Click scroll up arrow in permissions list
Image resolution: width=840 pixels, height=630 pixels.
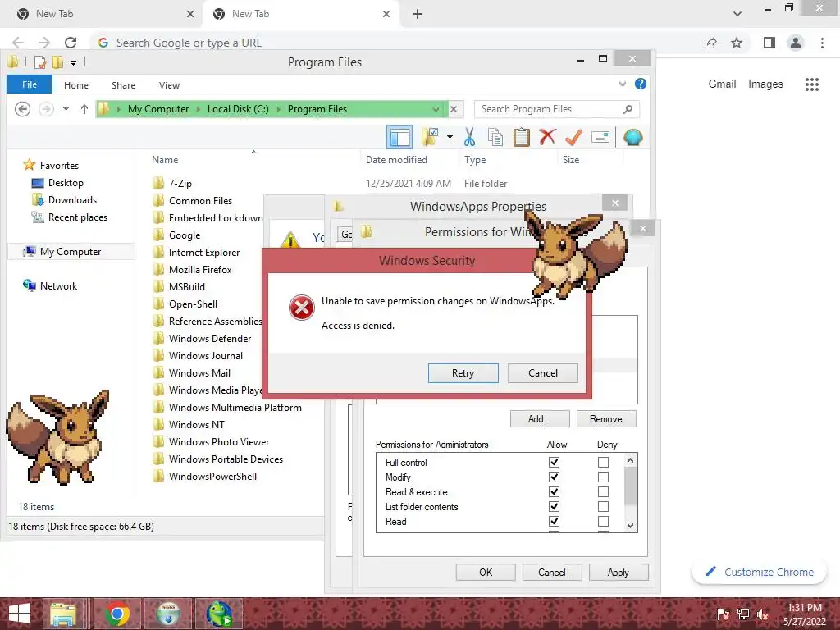pyautogui.click(x=631, y=460)
